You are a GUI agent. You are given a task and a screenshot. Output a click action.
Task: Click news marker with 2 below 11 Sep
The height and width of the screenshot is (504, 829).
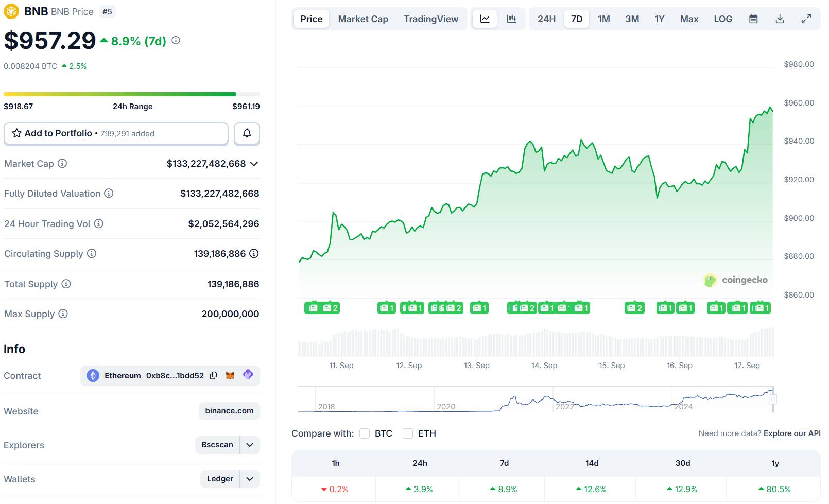click(x=330, y=308)
